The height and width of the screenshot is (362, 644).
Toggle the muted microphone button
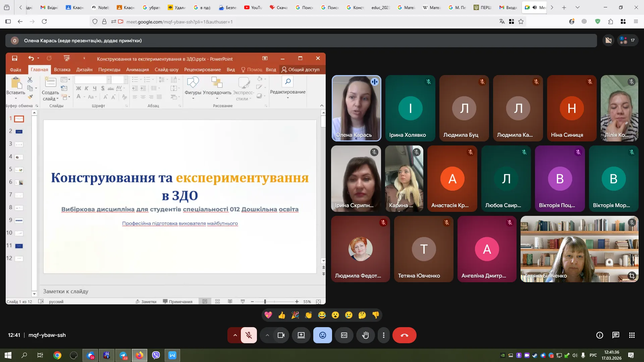click(249, 335)
